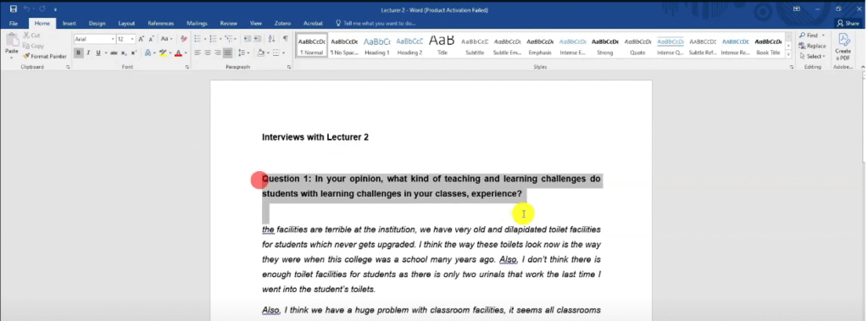Activate the Format Painter brush

point(45,57)
